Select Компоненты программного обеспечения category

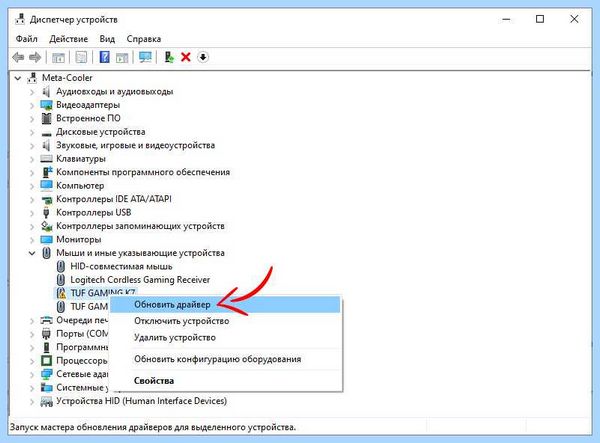[143, 172]
